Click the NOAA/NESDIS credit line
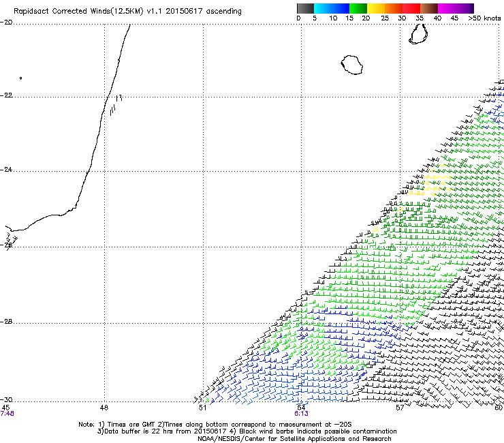This screenshot has height=443, width=504. (x=294, y=439)
